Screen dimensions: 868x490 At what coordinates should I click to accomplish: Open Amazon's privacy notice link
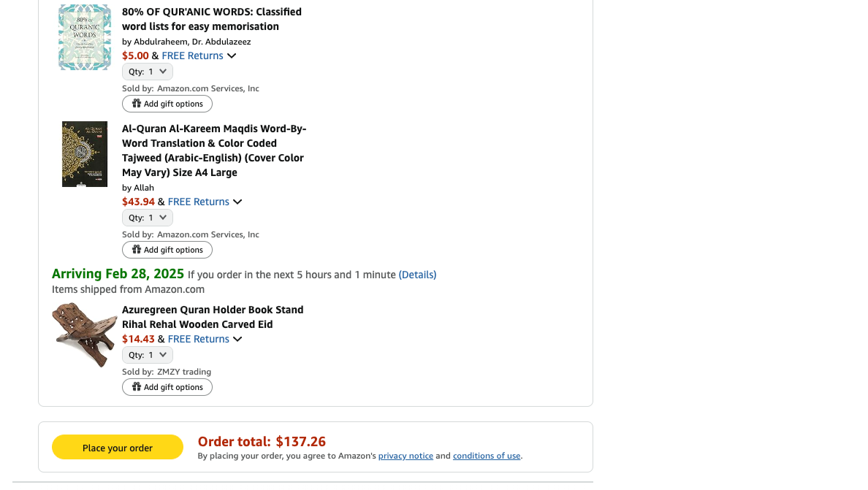[x=406, y=456]
